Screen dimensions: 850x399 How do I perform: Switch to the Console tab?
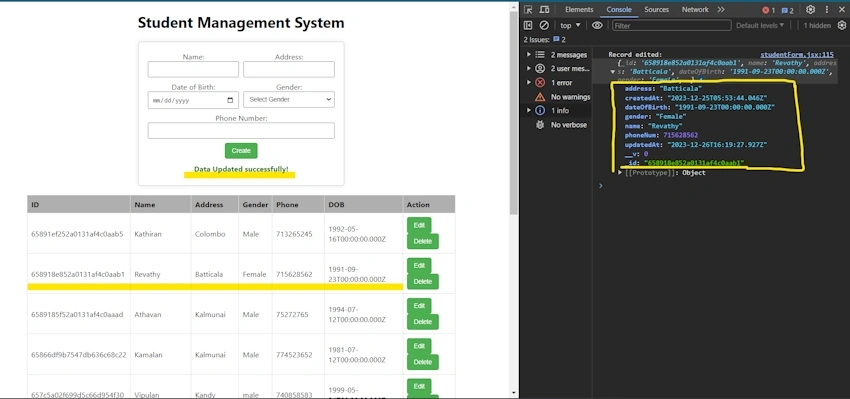619,10
